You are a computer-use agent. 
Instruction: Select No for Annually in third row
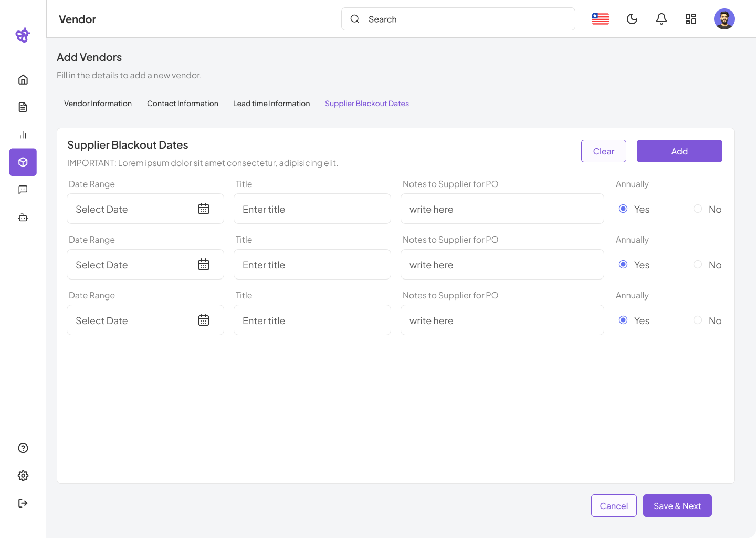click(698, 320)
